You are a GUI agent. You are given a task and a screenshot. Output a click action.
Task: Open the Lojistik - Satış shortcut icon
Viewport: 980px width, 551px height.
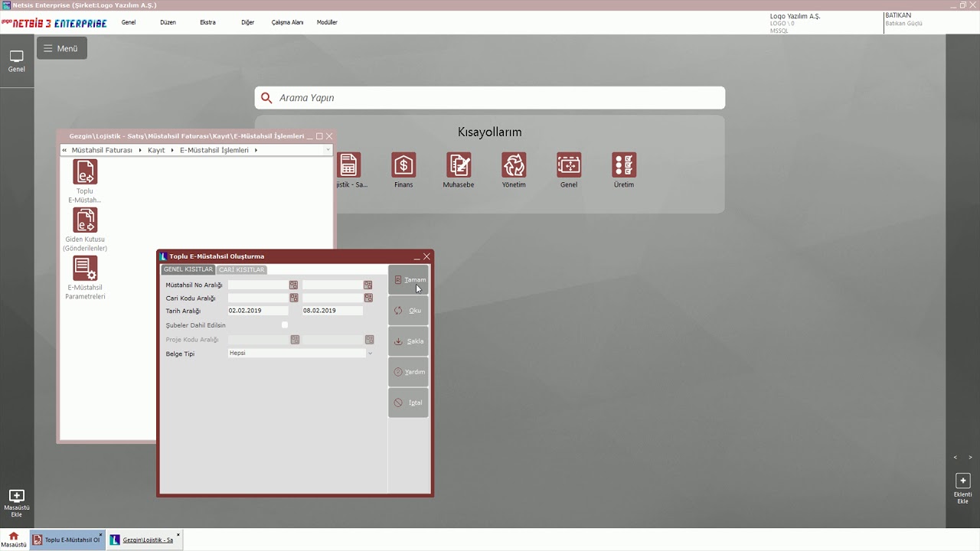point(349,165)
